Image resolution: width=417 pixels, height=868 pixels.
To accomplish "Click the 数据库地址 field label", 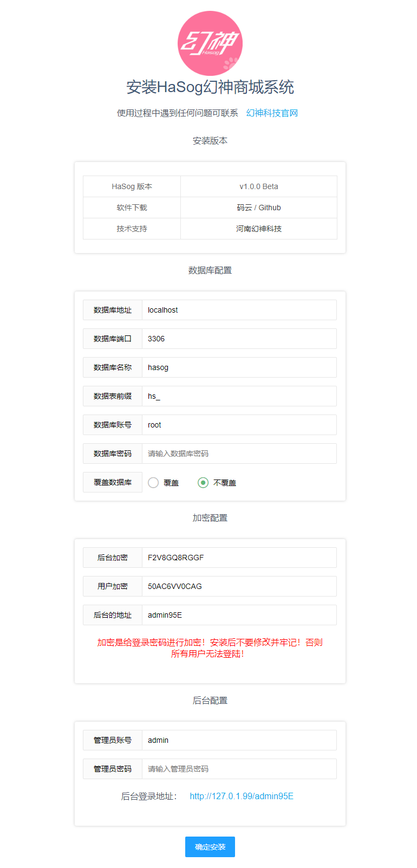I will tap(113, 310).
